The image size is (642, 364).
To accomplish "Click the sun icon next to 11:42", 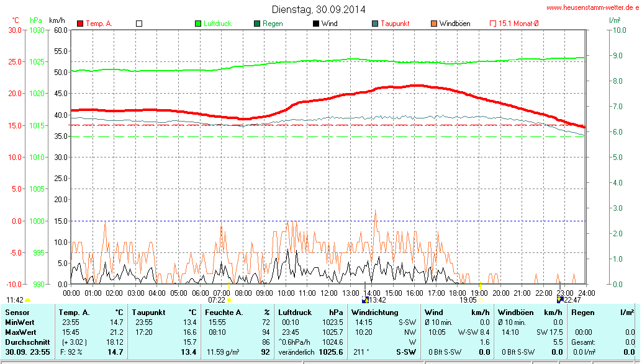I will pyautogui.click(x=28, y=301).
